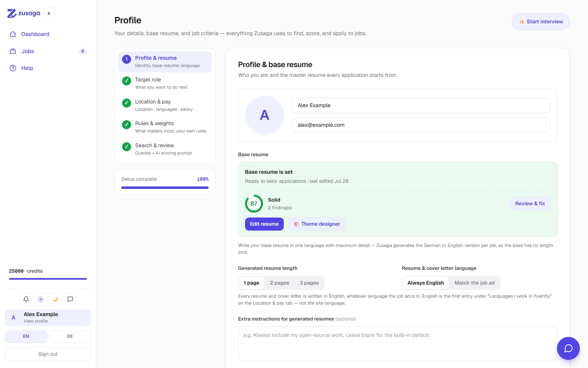Screen dimensions: 588x368
Task: Open the Theme designer
Action: click(316, 224)
